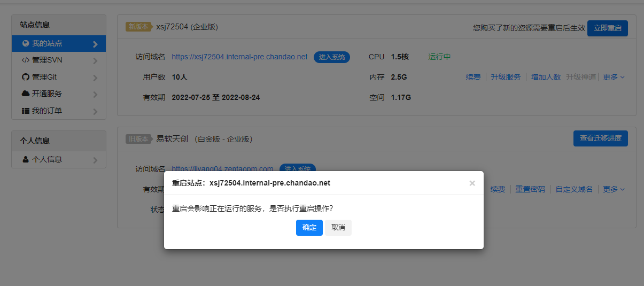Close the restart dialog with the X
This screenshot has width=644, height=286.
(x=472, y=183)
